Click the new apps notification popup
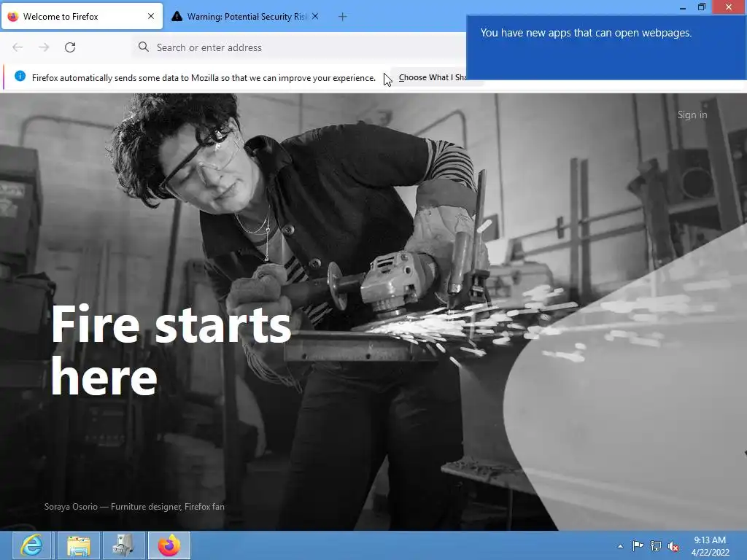This screenshot has height=560, width=747. [606, 47]
